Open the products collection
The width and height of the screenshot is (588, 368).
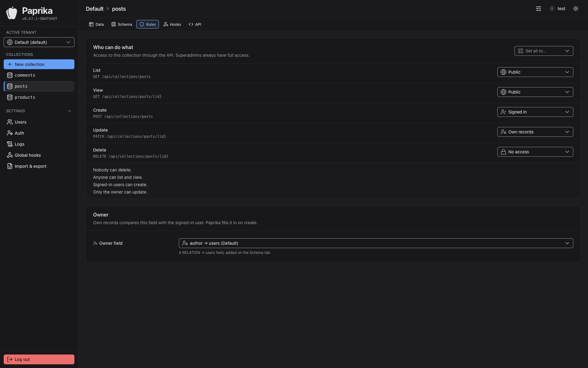tap(39, 98)
